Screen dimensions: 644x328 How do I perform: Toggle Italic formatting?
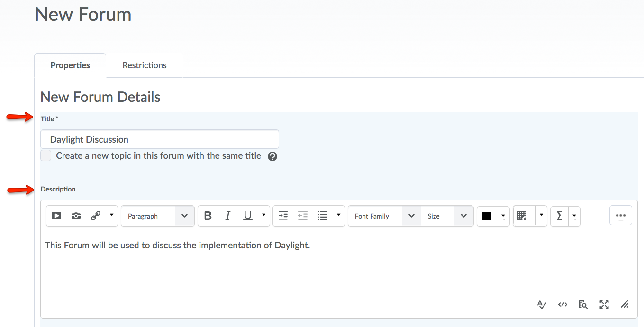tap(227, 216)
